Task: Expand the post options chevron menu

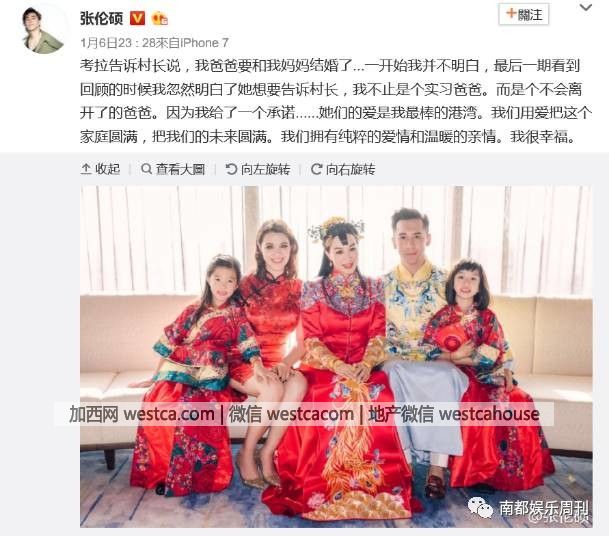Action: [586, 7]
